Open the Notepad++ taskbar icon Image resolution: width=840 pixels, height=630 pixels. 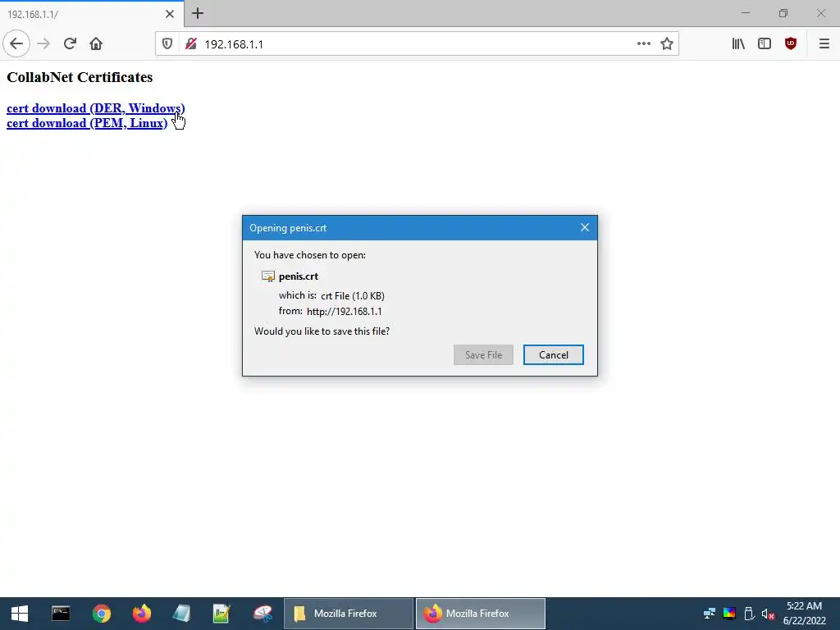click(221, 614)
